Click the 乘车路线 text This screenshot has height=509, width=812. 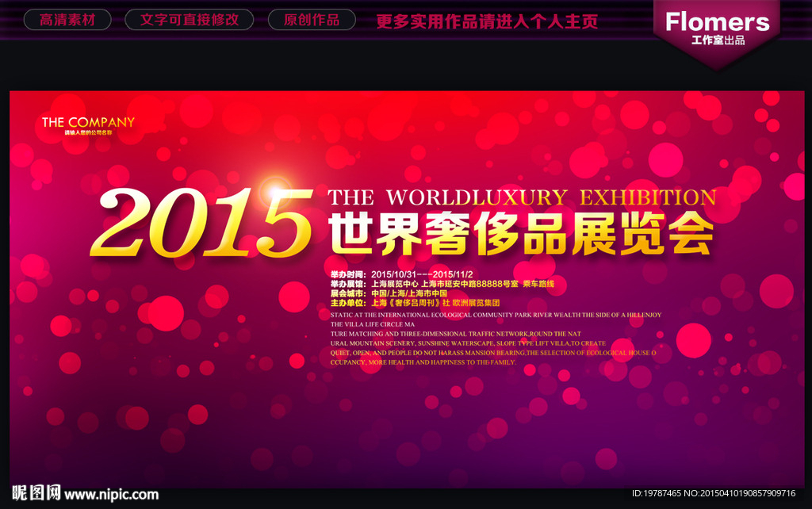coord(538,284)
